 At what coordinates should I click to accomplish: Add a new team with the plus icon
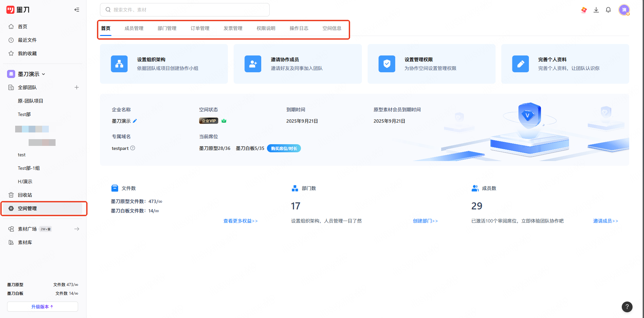click(x=77, y=87)
